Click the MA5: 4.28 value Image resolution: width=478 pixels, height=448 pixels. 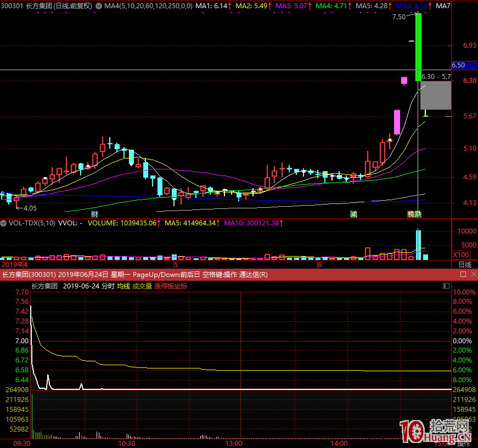tap(372, 6)
